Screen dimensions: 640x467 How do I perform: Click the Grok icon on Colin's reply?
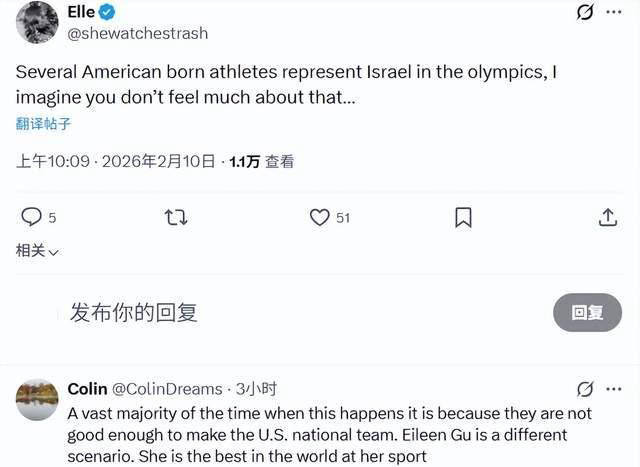[586, 389]
